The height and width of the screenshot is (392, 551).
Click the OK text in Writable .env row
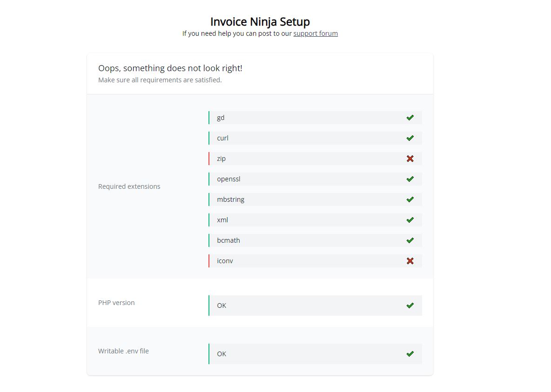pyautogui.click(x=222, y=354)
